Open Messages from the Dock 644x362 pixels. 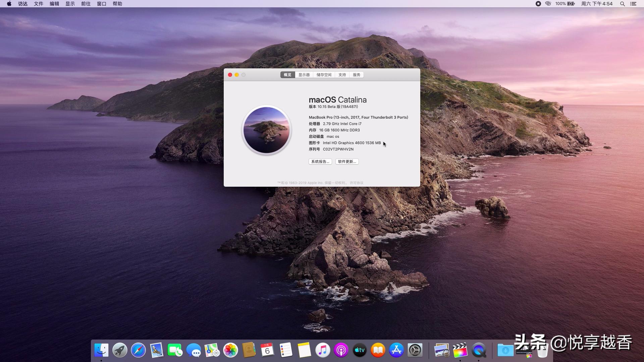coord(194,350)
